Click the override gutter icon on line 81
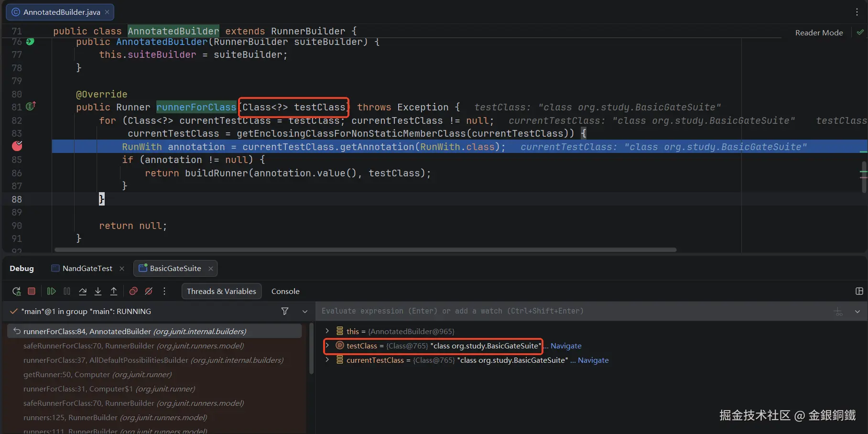Image resolution: width=868 pixels, height=434 pixels. [x=31, y=106]
